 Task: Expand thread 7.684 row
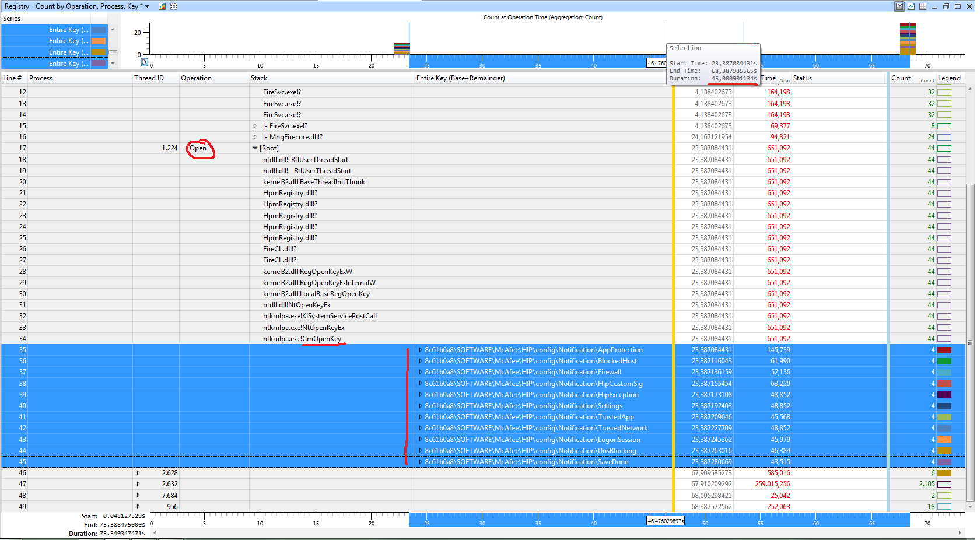click(138, 496)
